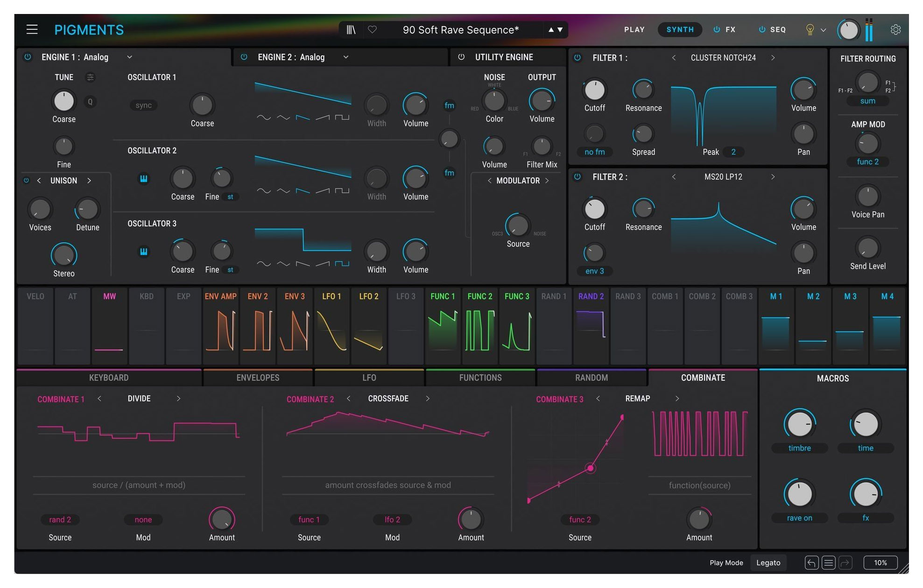Screen dimensions: 923x588
Task: Open the edit history list icon
Action: click(x=828, y=563)
